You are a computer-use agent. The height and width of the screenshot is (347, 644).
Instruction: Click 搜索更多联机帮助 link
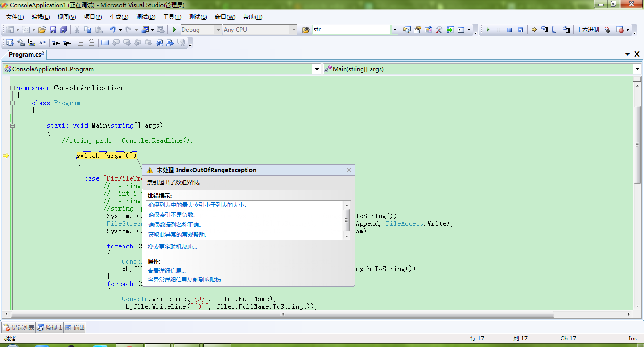[172, 247]
